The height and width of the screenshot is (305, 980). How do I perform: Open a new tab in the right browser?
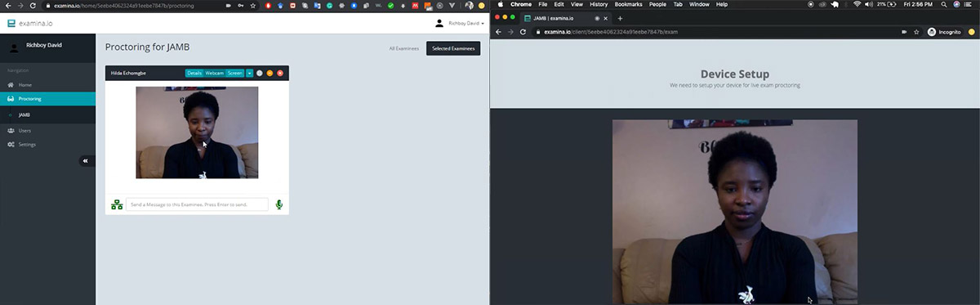[620, 18]
